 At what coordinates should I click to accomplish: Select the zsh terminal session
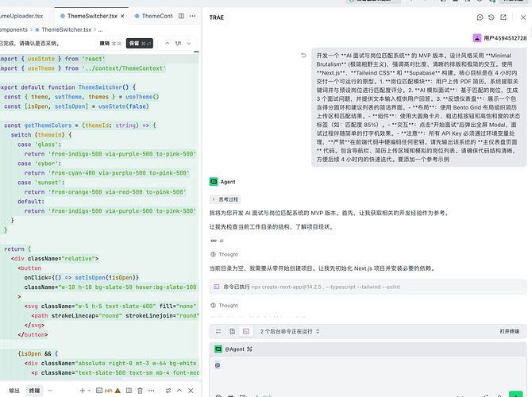pos(105,391)
